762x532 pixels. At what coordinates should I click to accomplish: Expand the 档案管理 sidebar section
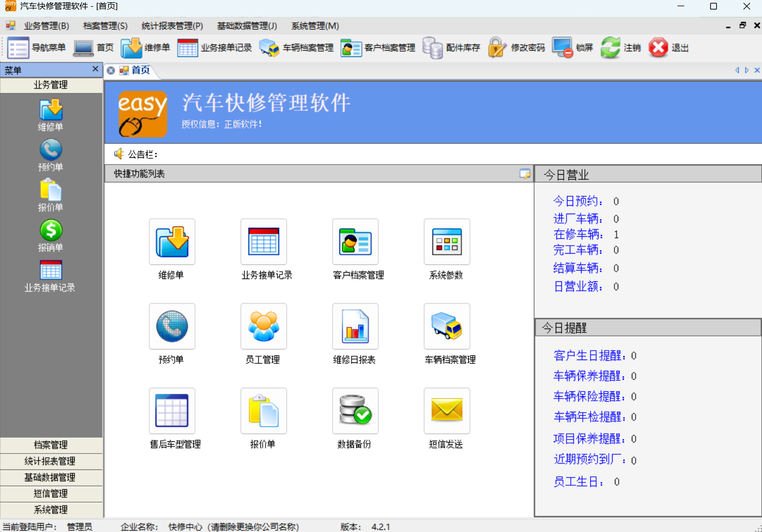(51, 445)
